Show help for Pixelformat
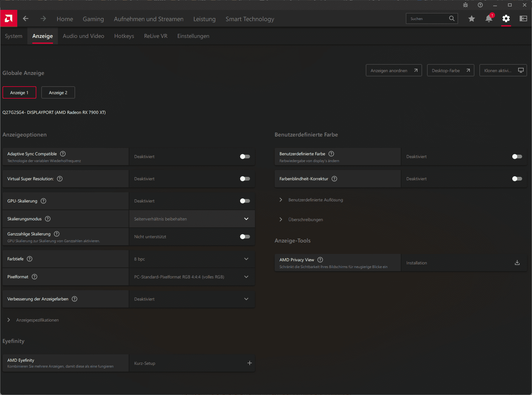The image size is (532, 395). point(34,277)
